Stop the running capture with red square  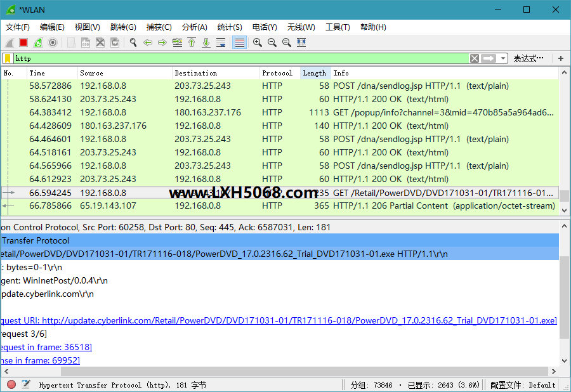(23, 42)
